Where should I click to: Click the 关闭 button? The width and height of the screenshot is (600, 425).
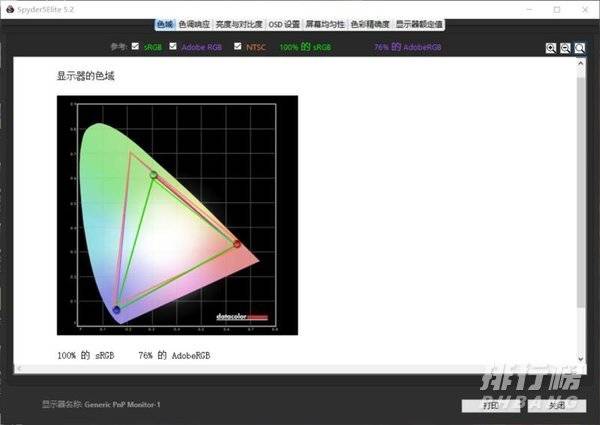click(x=557, y=405)
